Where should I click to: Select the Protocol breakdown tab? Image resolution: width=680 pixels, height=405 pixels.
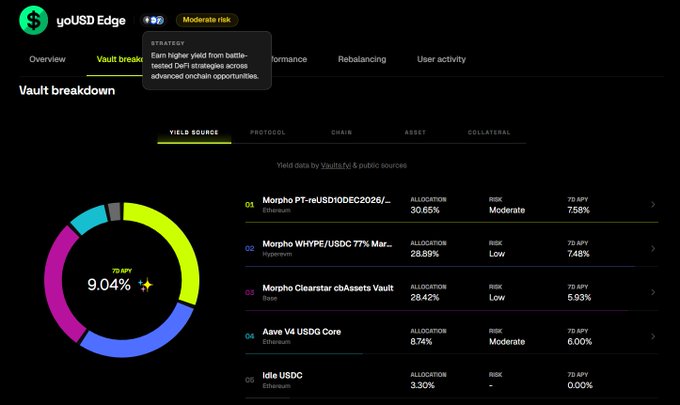268,133
